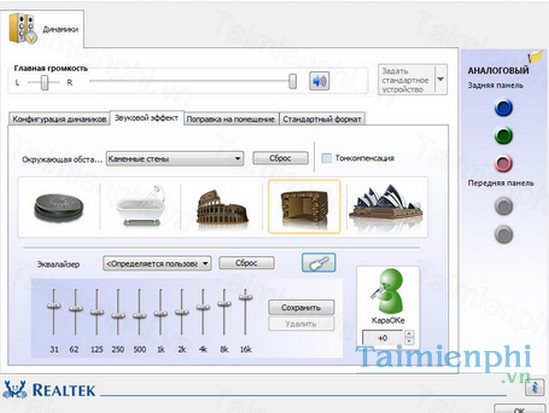Click the Удалить button
The height and width of the screenshot is (413, 549).
tap(301, 324)
